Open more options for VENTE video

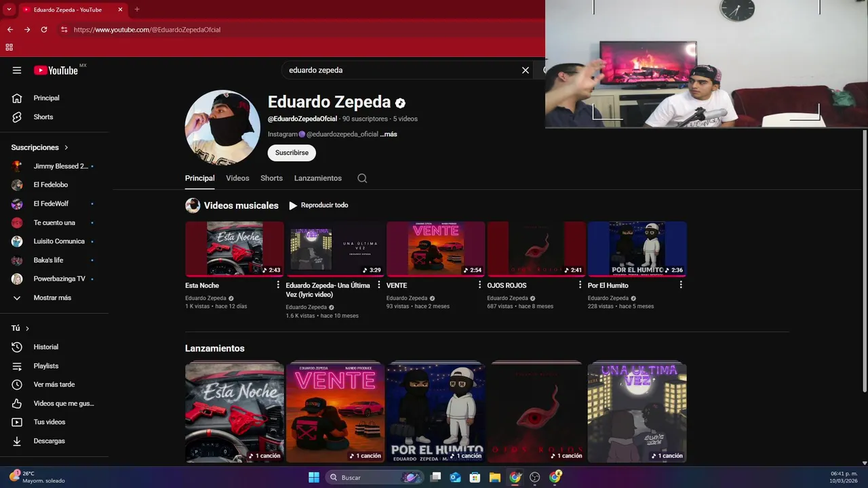pos(479,285)
